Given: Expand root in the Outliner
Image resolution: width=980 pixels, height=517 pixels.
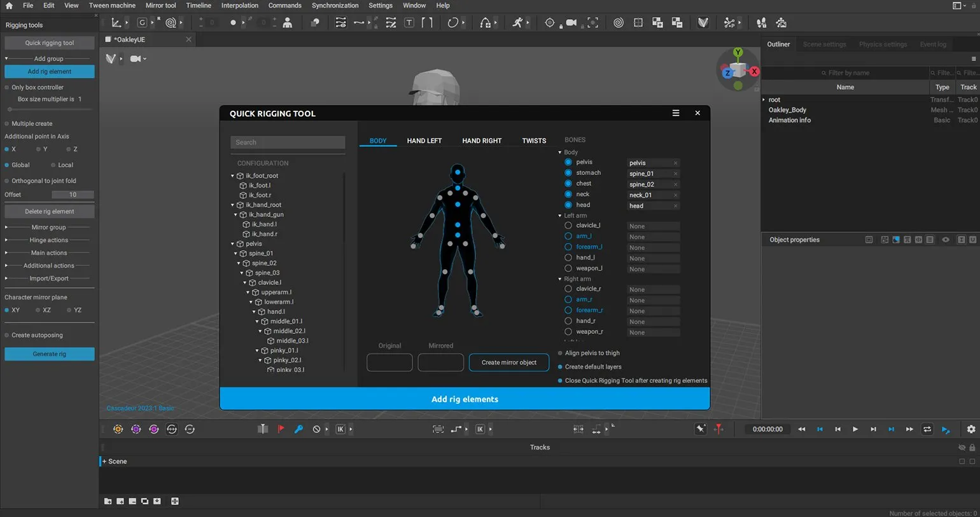Looking at the screenshot, I should pyautogui.click(x=764, y=100).
